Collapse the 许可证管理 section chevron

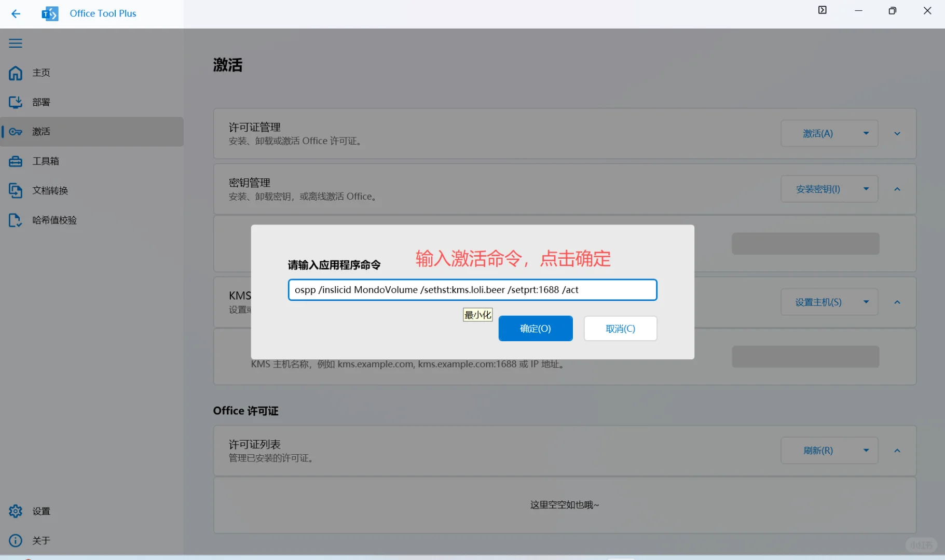pyautogui.click(x=898, y=133)
